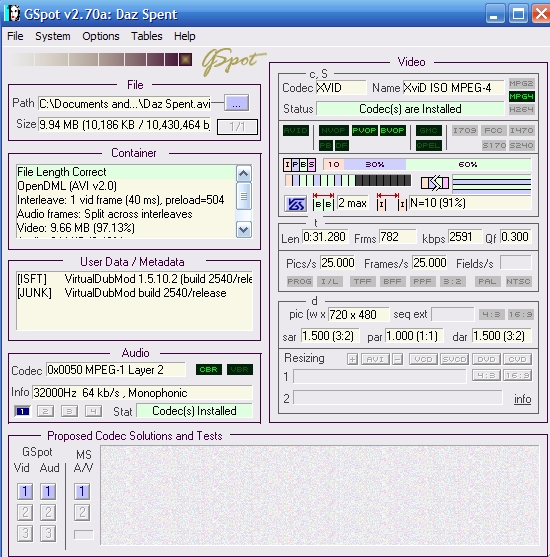Select audio stream 3 button

pos(69,411)
